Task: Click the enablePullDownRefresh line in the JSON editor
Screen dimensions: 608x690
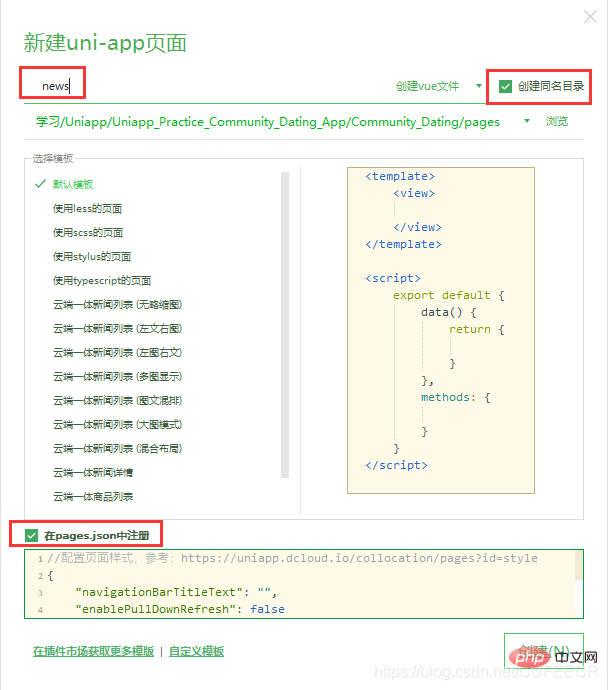Action: (x=180, y=609)
